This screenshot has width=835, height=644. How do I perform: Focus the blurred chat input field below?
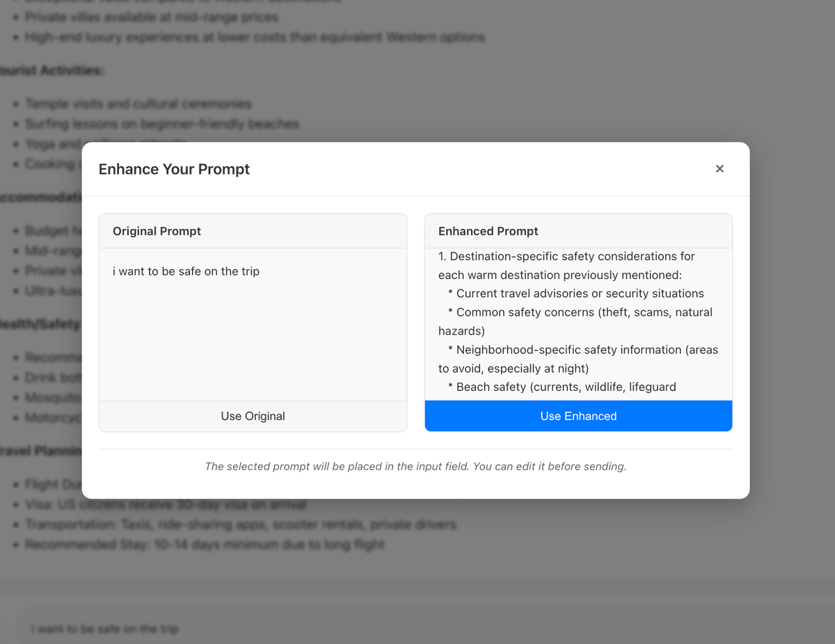(x=417, y=629)
